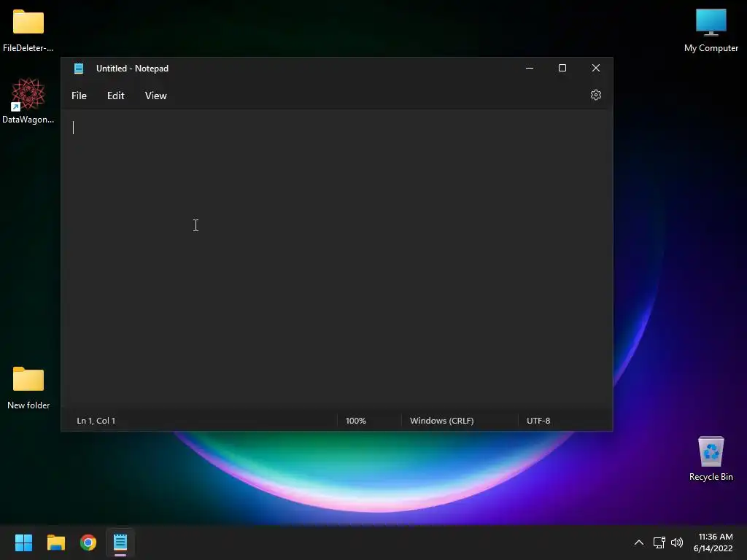Open the volume speaker tray icon

676,542
